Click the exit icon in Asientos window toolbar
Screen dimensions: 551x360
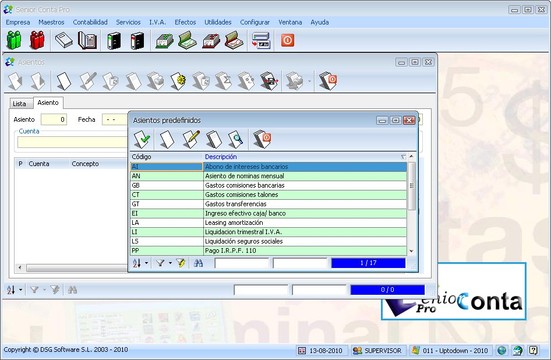coord(328,81)
